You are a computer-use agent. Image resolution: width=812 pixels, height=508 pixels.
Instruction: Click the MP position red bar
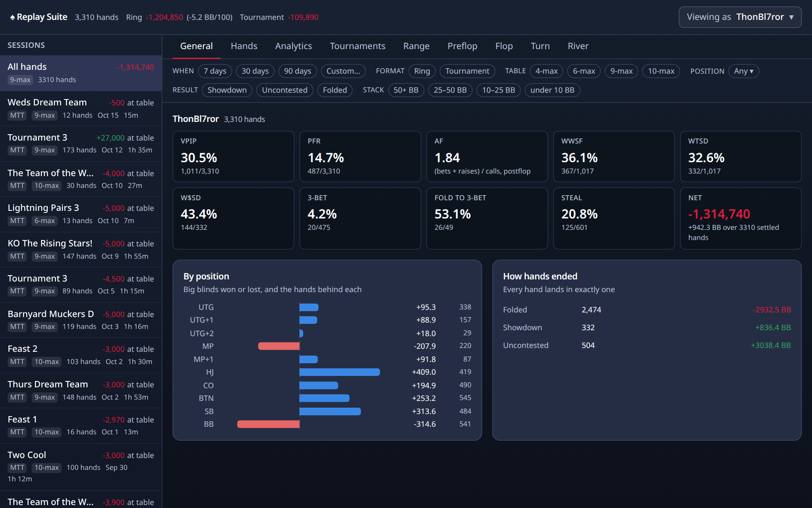click(279, 346)
